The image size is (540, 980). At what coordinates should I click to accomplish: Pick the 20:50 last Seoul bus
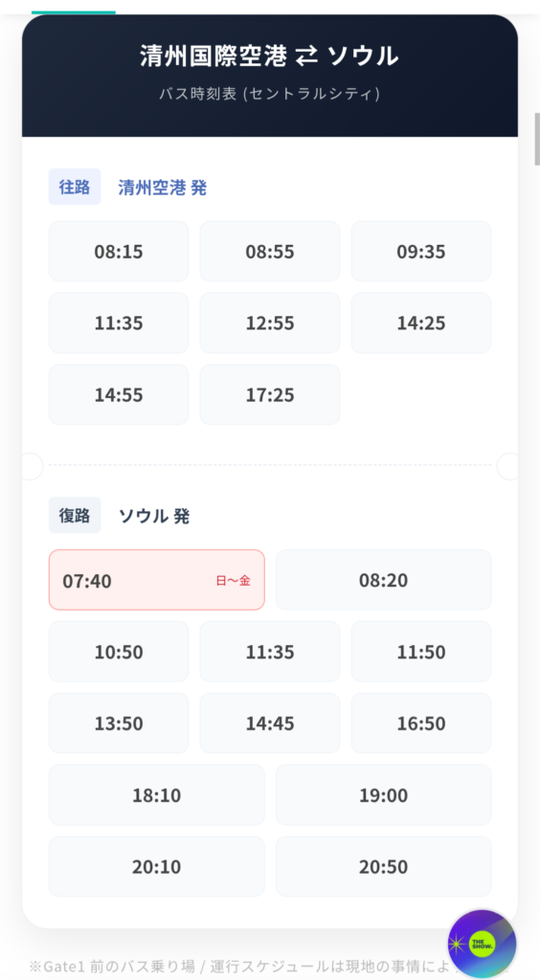[x=384, y=867]
